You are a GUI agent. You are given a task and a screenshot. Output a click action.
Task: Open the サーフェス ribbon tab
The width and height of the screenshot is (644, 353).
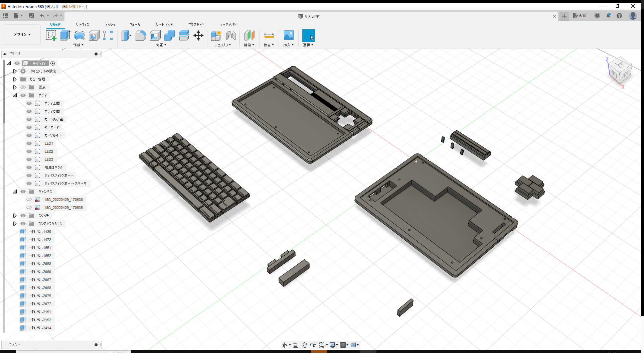click(82, 24)
